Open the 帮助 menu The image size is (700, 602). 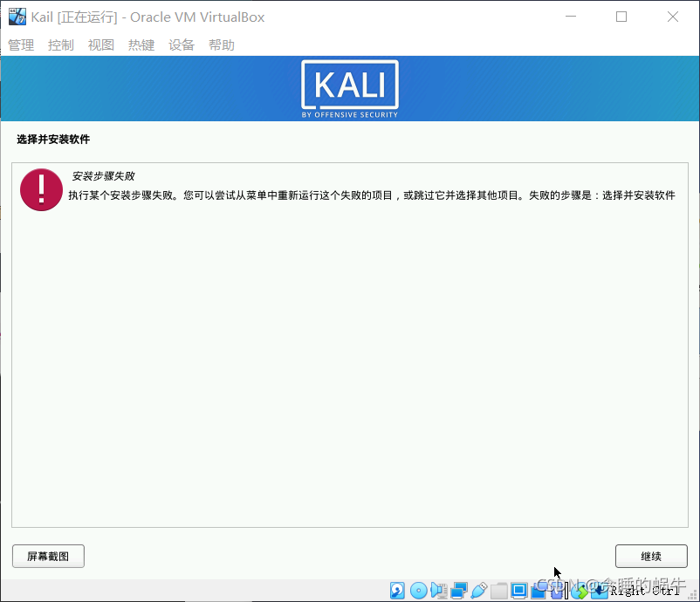pyautogui.click(x=222, y=45)
